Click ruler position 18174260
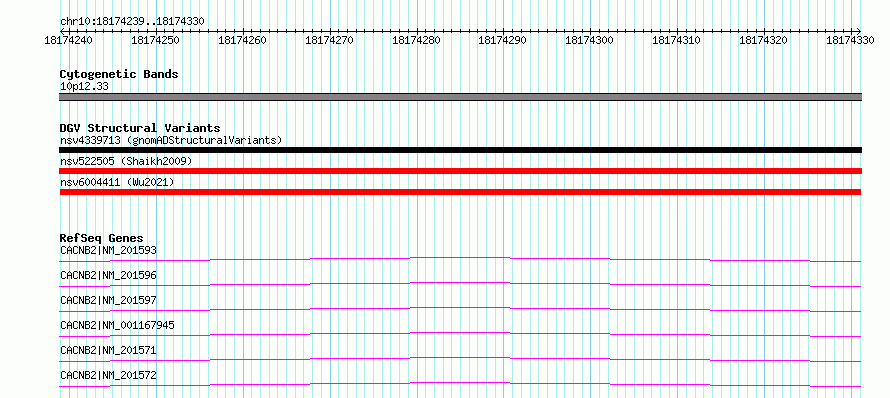This screenshot has height=398, width=890. (242, 40)
